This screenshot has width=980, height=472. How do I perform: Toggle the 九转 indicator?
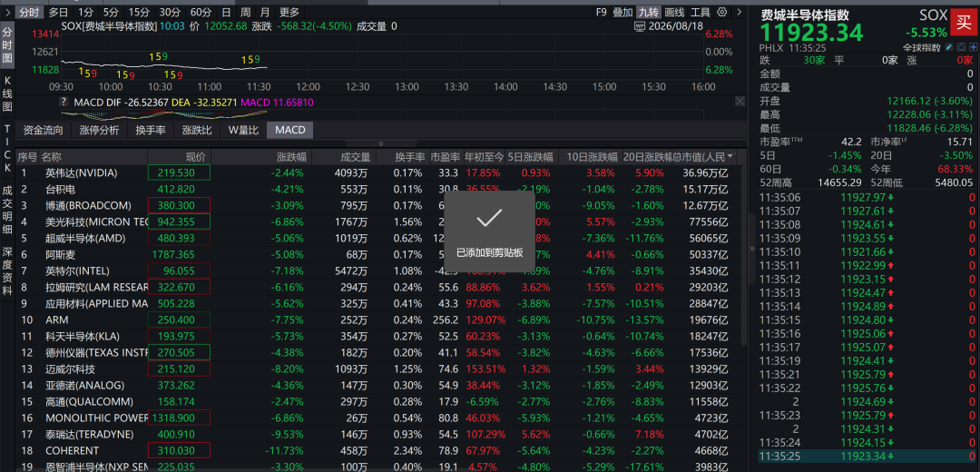(648, 12)
